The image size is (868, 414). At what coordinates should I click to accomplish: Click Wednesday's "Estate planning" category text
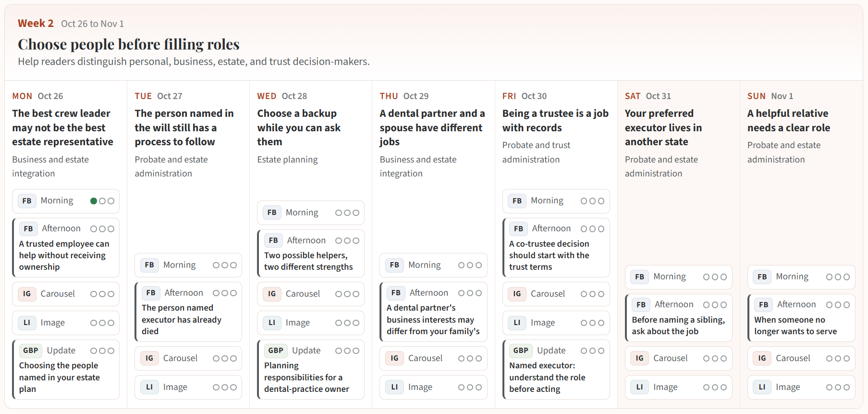pos(287,160)
